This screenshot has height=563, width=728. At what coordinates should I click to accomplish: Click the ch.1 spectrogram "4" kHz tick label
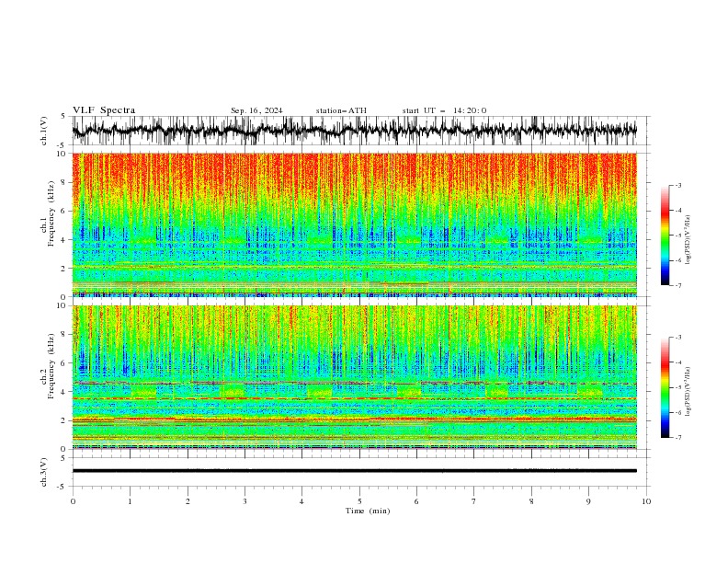point(64,240)
